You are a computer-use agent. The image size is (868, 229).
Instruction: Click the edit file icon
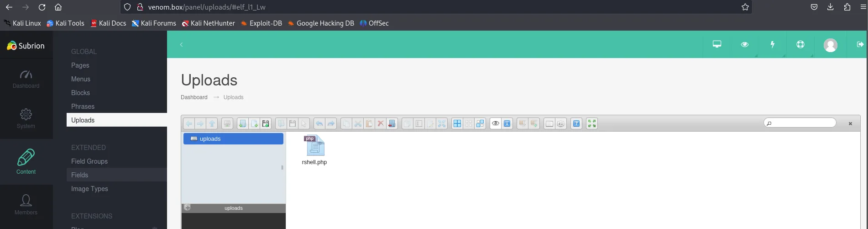click(x=430, y=123)
